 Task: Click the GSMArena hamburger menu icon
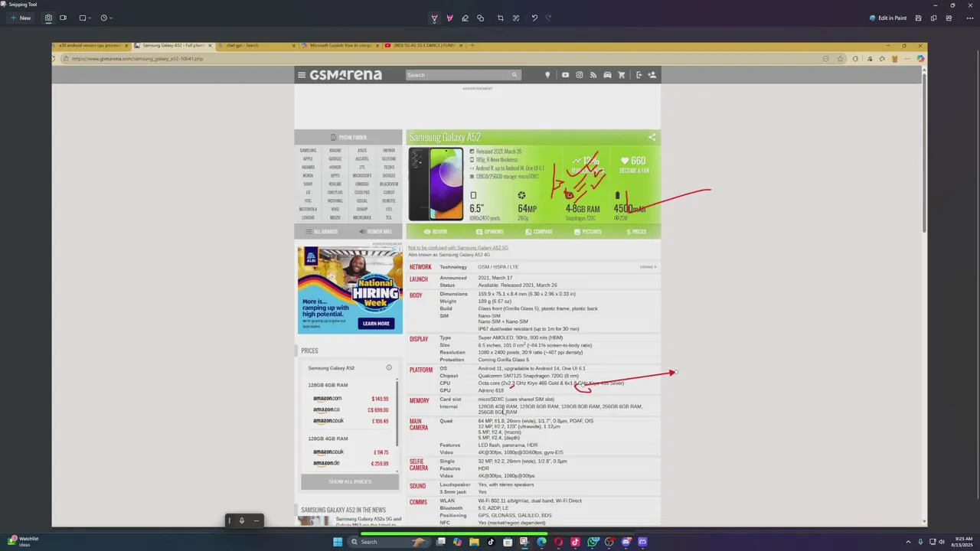tap(302, 75)
